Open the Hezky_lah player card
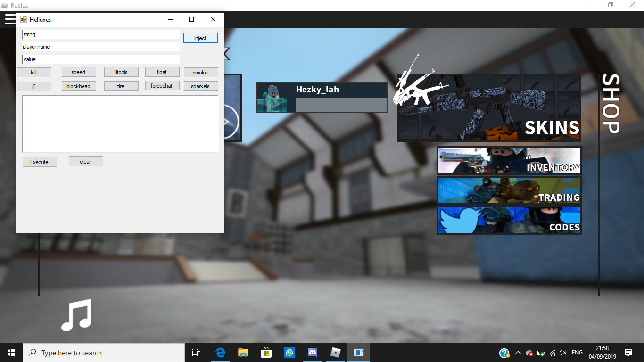 (x=322, y=98)
